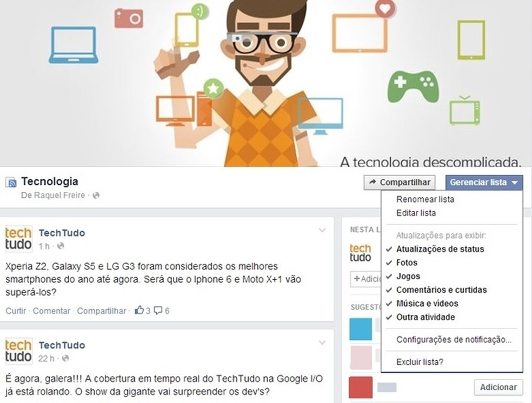Click the like thumbs-up icon on first post

coord(139,310)
